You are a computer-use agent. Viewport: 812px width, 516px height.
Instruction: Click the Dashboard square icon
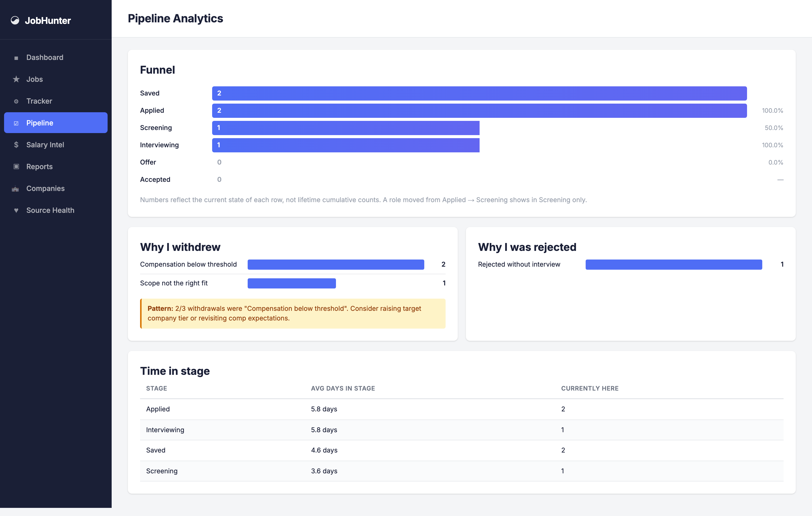point(16,58)
